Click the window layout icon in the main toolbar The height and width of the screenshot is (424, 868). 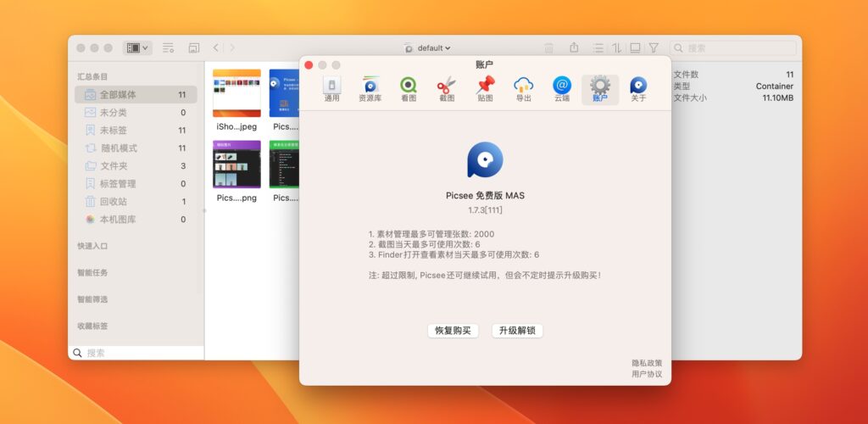pyautogui.click(x=194, y=48)
